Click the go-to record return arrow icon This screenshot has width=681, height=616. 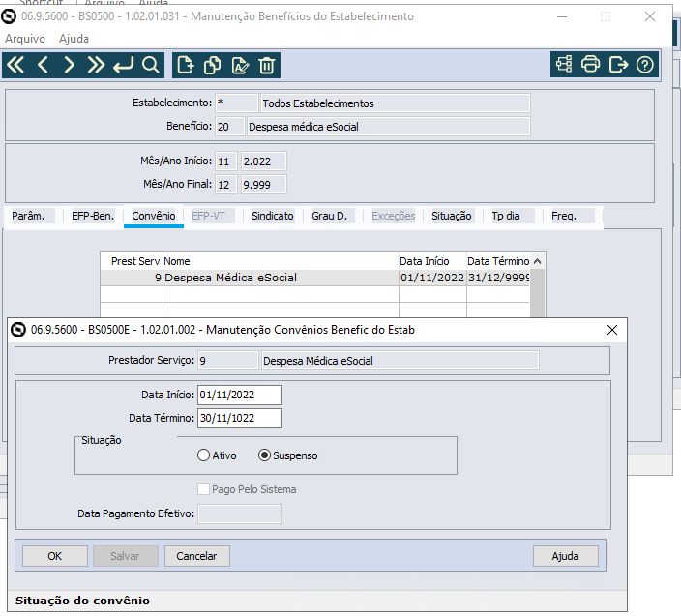[124, 65]
